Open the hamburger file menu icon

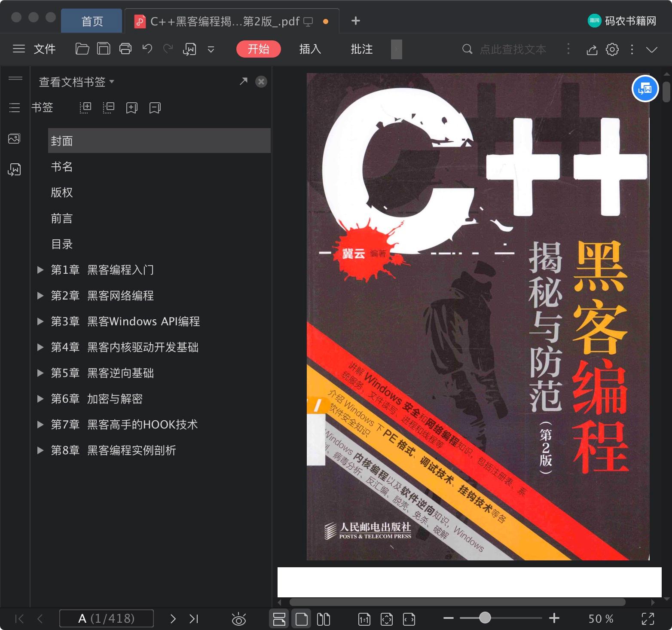point(19,49)
